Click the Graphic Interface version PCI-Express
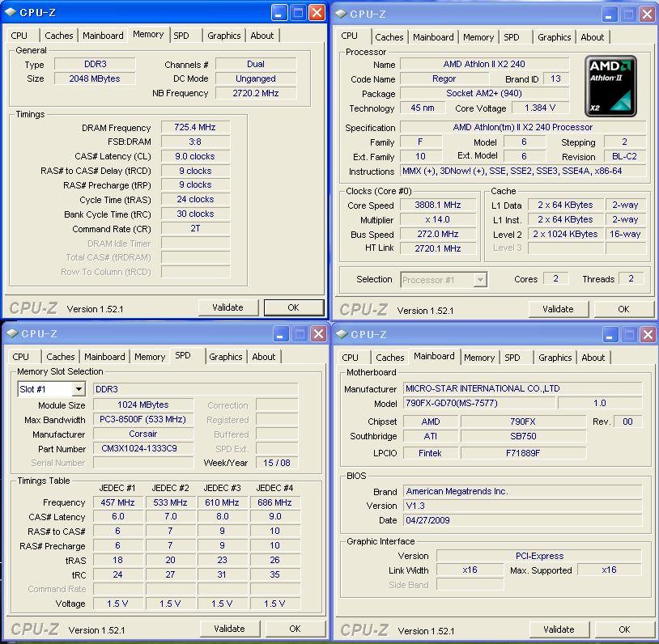Image resolution: width=659 pixels, height=644 pixels. 539,556
